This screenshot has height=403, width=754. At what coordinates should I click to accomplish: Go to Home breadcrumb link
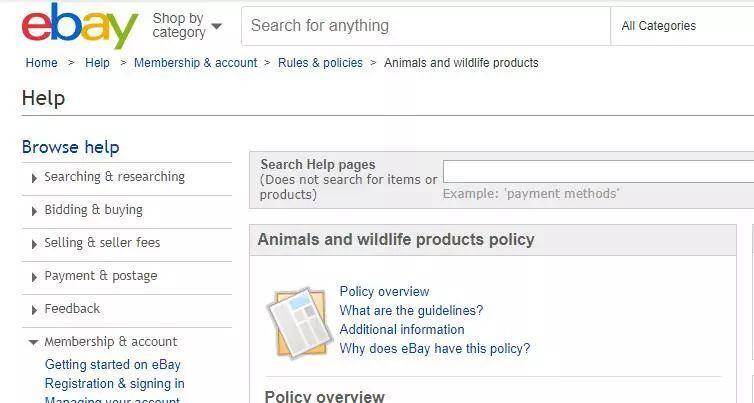click(x=41, y=63)
